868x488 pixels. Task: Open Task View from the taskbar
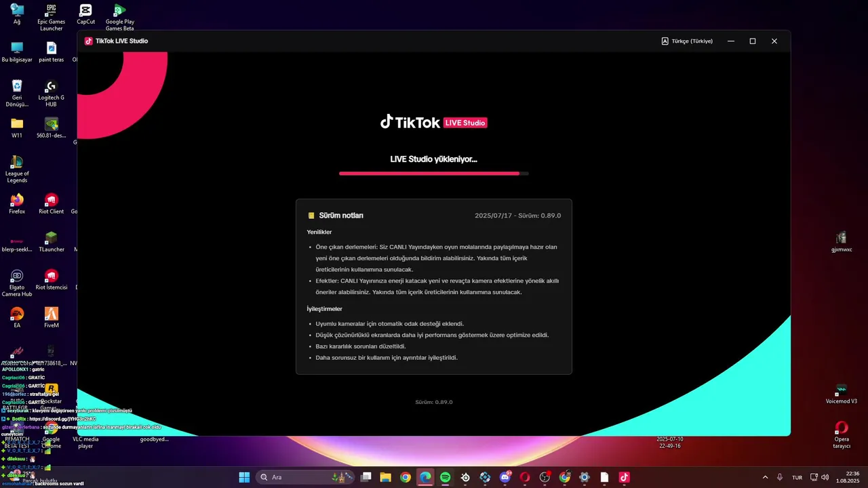click(x=366, y=477)
